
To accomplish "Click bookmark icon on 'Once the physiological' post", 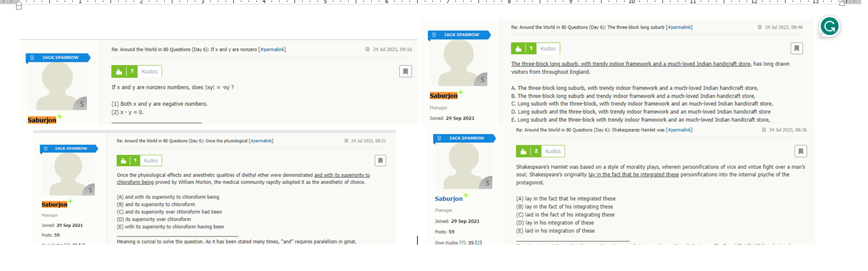I will pos(379,161).
